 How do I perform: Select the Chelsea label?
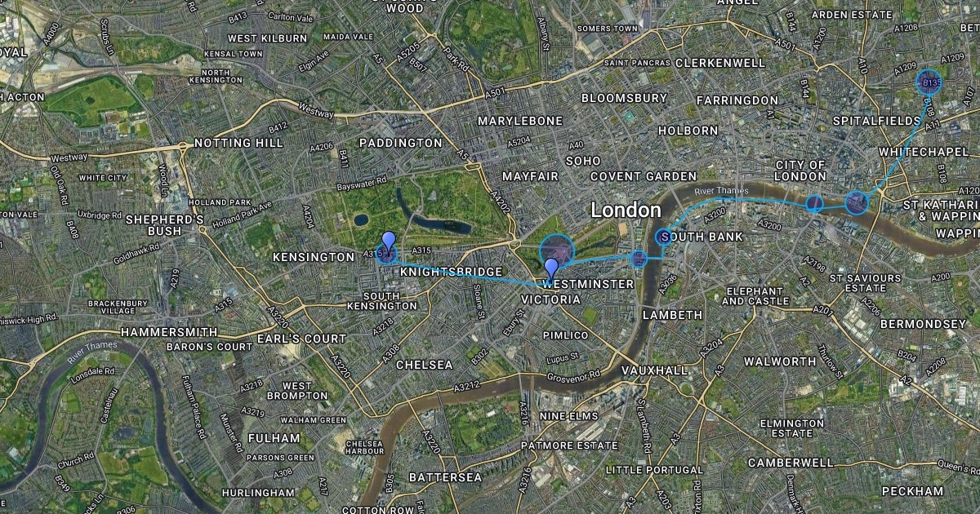(x=424, y=365)
